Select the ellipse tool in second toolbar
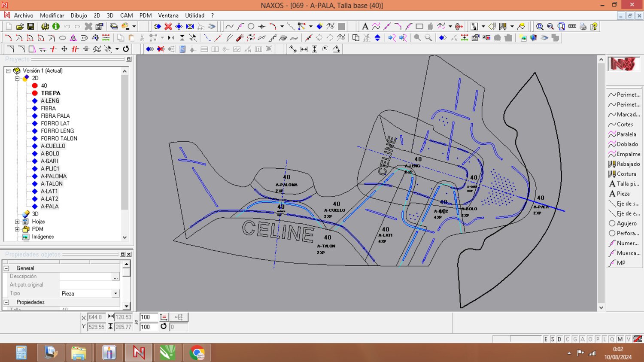Viewport: 644px width, 362px height. point(62,38)
